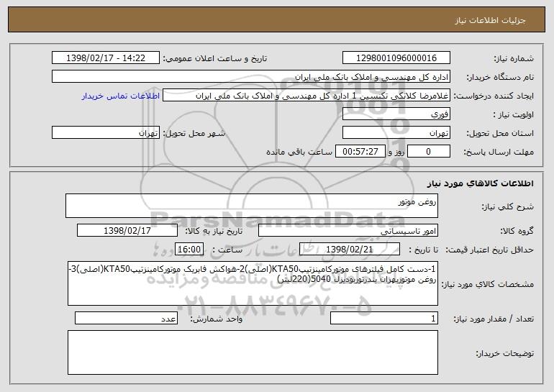Click the واحد شمارش label
The width and height of the screenshot is (554, 392).
pos(217,319)
